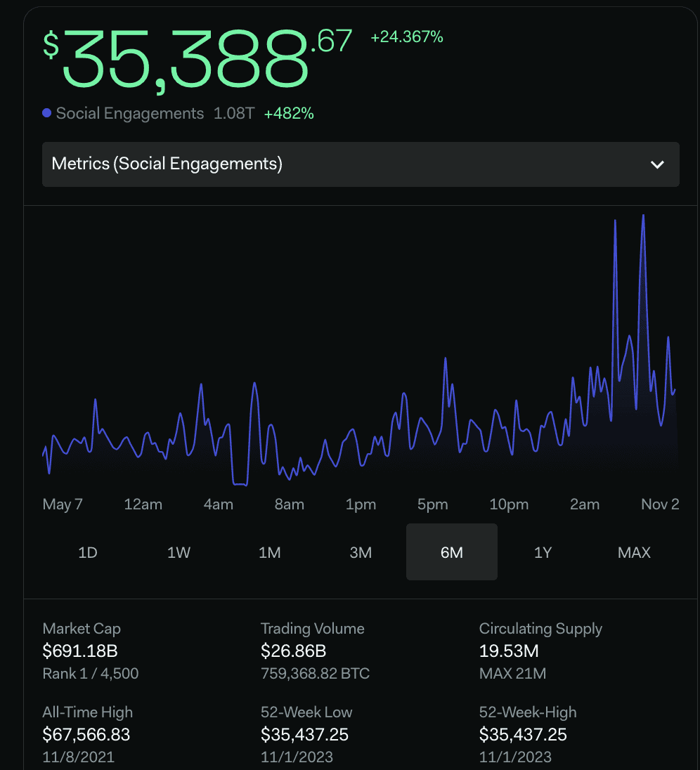Select the 3M chart range
The width and height of the screenshot is (700, 770).
[x=361, y=552]
